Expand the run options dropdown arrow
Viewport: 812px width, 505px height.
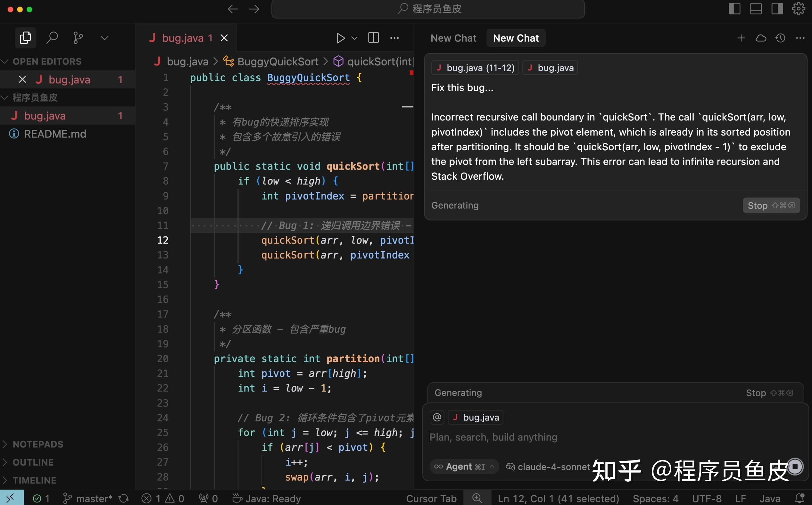(355, 38)
